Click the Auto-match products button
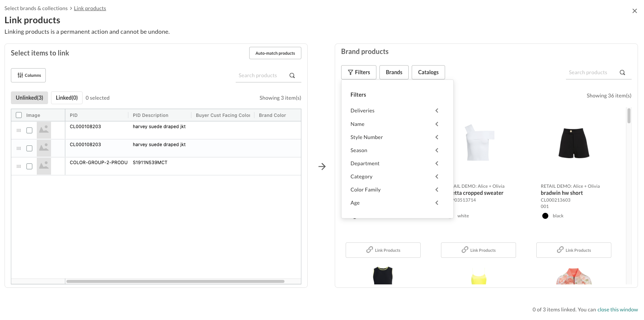 [275, 53]
